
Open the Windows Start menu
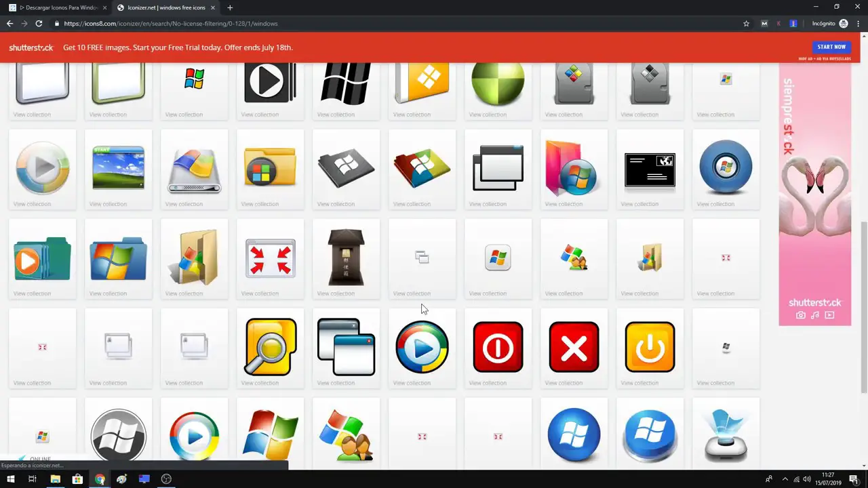click(x=10, y=479)
